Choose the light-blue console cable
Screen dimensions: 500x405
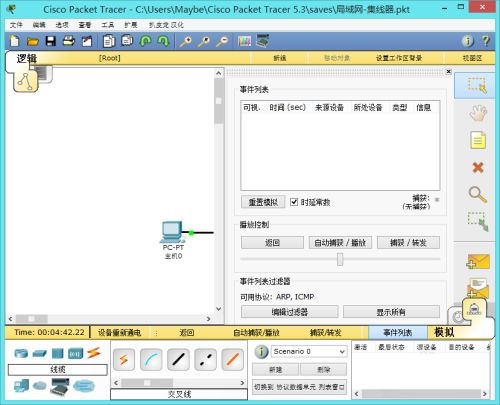click(x=151, y=359)
